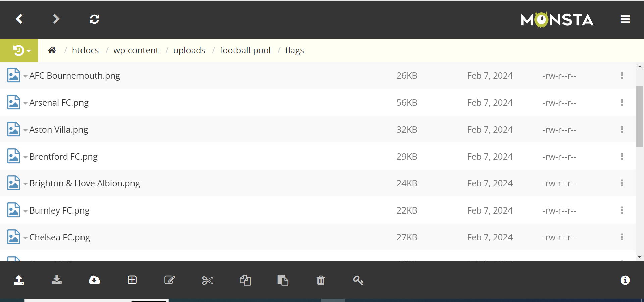Select the Burnley FC.png image icon
Screen dimensions: 644x302
13,210
